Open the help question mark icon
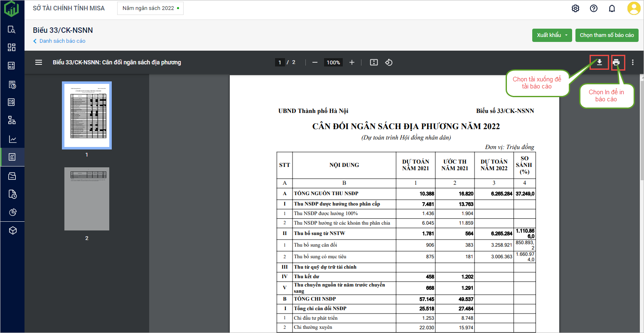This screenshot has width=644, height=333. pos(594,8)
